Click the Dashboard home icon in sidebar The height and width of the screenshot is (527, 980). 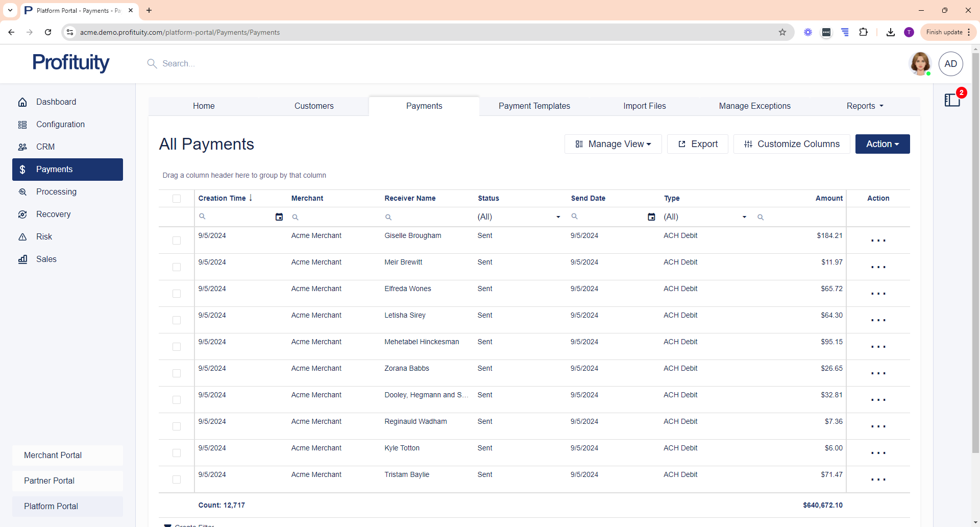(22, 102)
